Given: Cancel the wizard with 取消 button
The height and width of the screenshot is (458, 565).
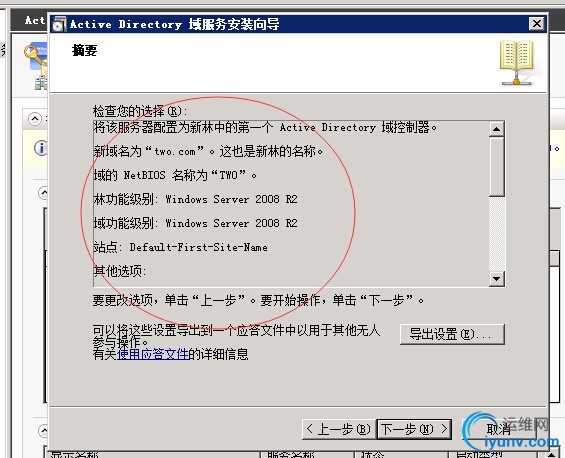Looking at the screenshot, I should [x=499, y=429].
